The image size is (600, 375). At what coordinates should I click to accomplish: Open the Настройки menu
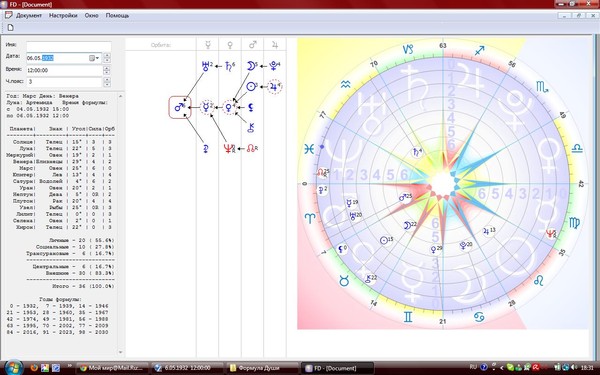(63, 16)
